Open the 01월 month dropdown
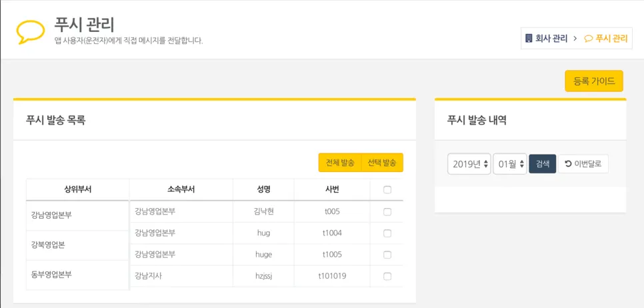This screenshot has height=308, width=644. pos(510,164)
